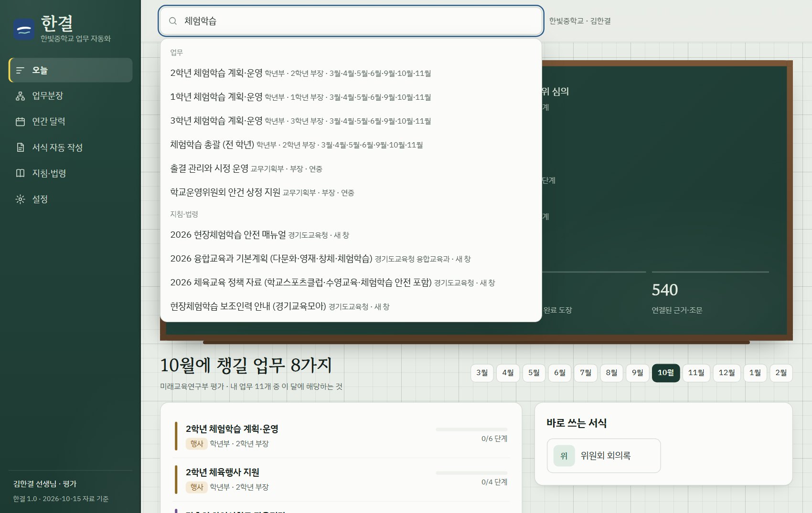Select 1학년 체험학습 계획·운영 search result
This screenshot has width=812, height=513.
tap(351, 97)
